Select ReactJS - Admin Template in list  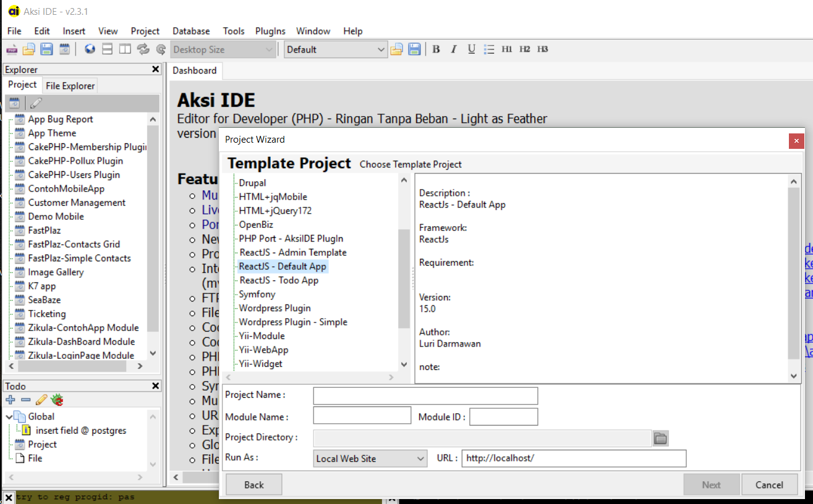[x=293, y=253]
